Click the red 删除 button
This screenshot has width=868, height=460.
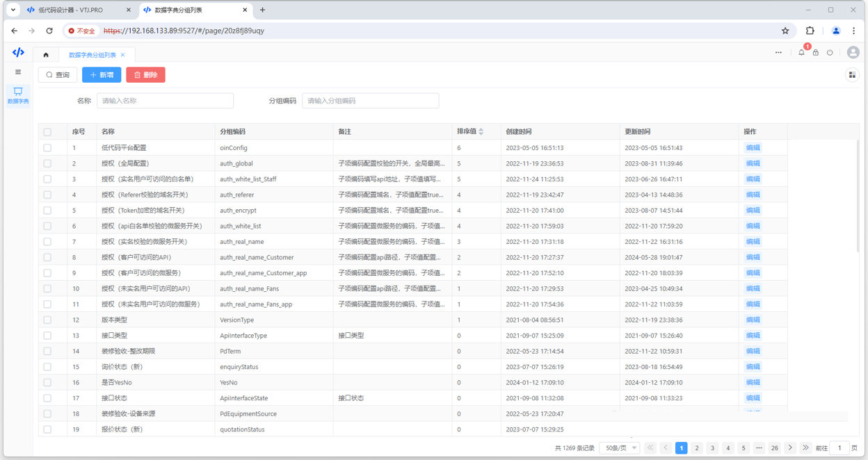click(145, 75)
